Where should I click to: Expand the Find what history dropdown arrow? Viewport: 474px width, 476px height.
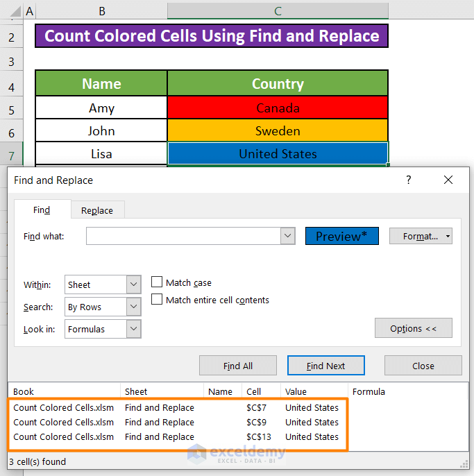point(288,237)
